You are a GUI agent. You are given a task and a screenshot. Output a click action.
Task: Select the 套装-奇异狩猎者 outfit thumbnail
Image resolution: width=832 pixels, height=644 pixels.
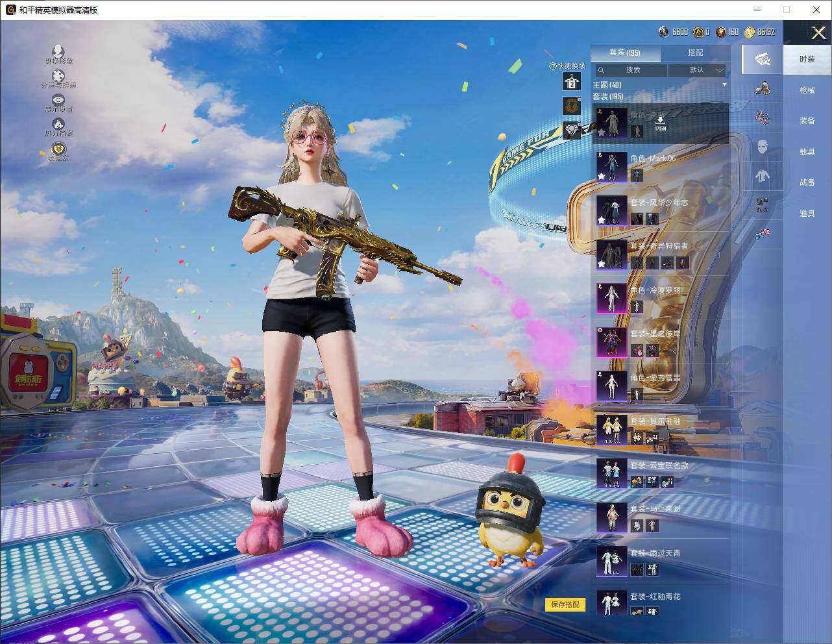click(x=612, y=254)
